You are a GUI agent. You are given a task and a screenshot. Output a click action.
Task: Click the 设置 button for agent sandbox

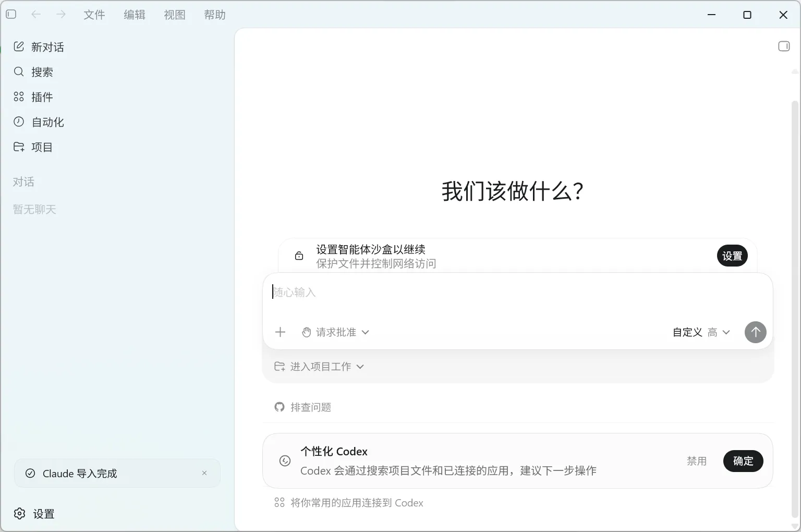(x=732, y=256)
